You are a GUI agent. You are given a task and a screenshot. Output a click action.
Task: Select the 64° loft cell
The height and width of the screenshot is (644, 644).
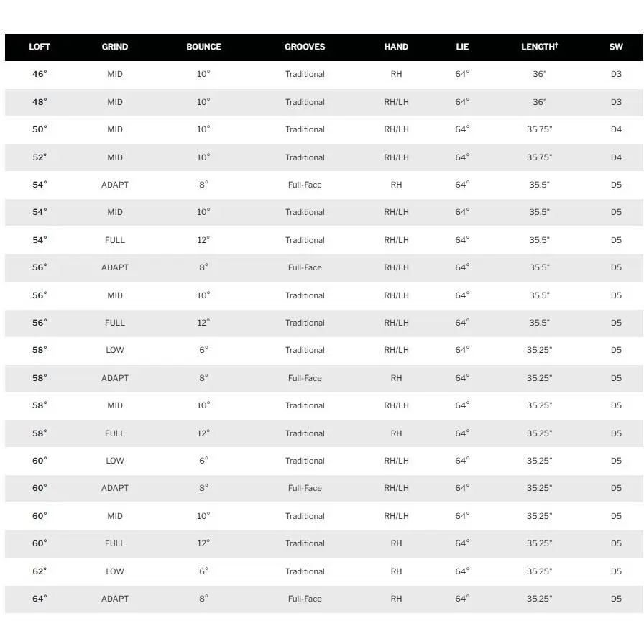(x=40, y=599)
